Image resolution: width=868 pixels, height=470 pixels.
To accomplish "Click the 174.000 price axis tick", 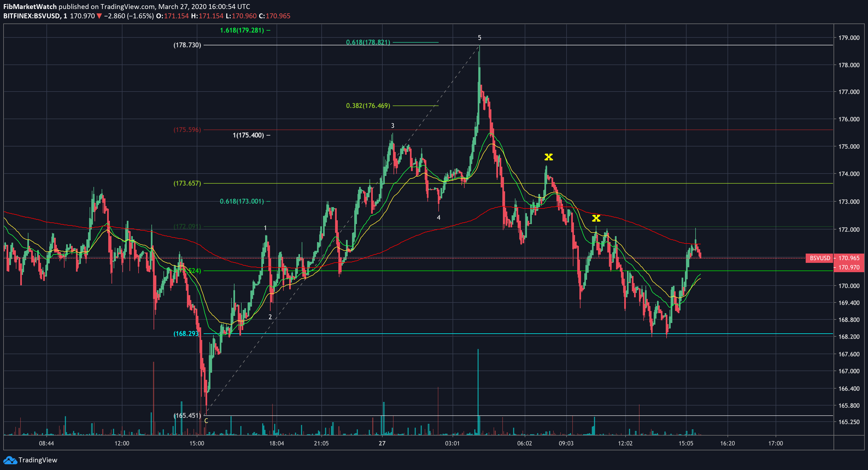I will coord(849,174).
